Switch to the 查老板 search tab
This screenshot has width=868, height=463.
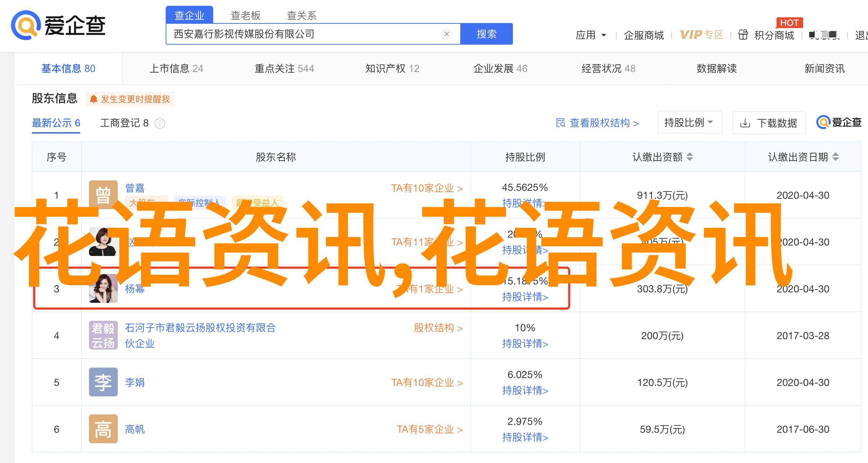pos(246,15)
